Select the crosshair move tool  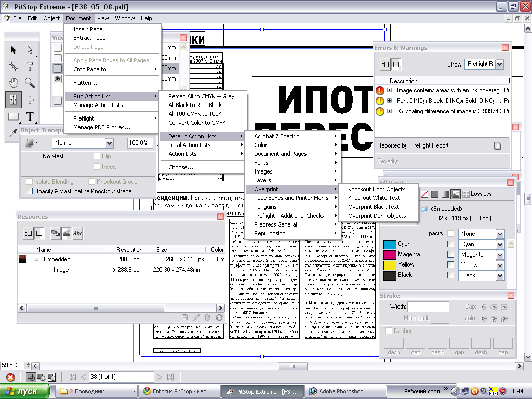point(30,100)
